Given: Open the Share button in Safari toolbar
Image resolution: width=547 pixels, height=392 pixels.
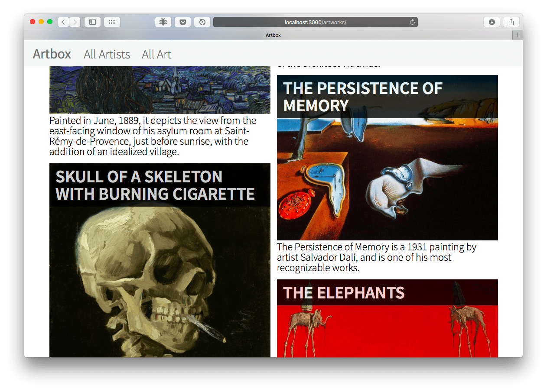Looking at the screenshot, I should pyautogui.click(x=511, y=22).
